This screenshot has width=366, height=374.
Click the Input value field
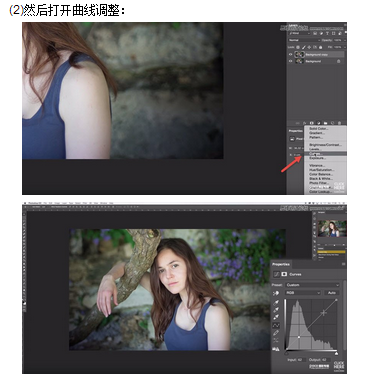coord(302,360)
